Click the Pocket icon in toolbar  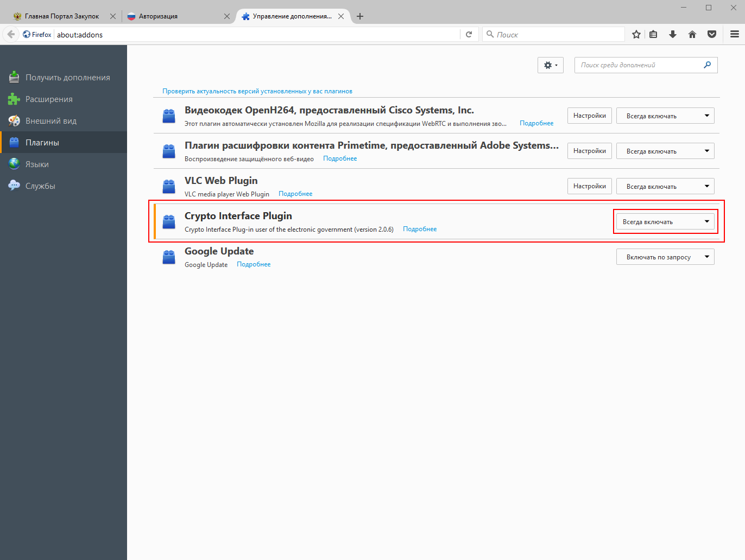pos(712,35)
